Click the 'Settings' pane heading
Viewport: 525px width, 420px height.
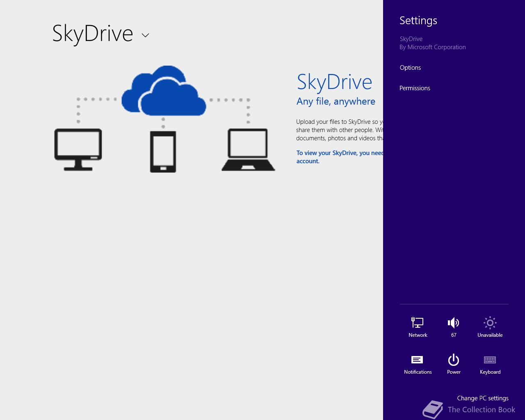click(x=418, y=21)
